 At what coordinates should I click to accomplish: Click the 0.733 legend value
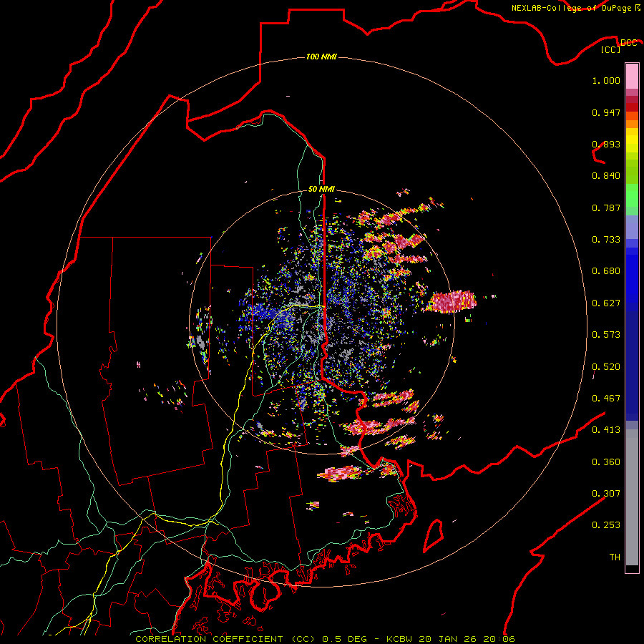pos(606,240)
